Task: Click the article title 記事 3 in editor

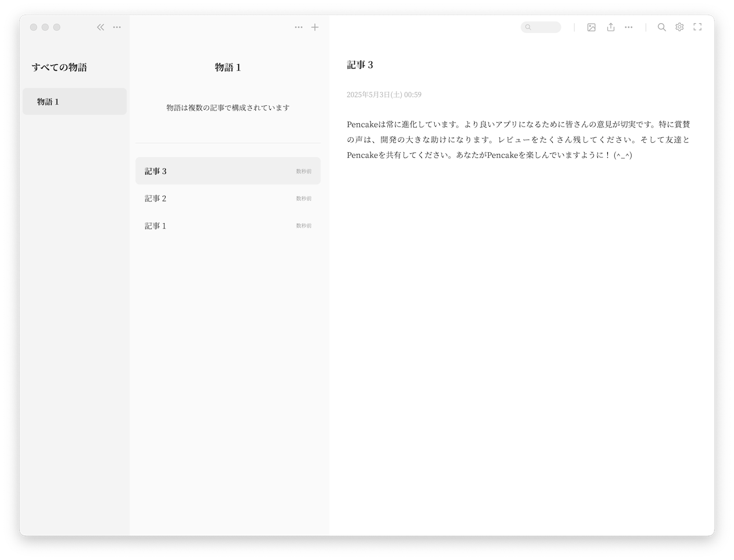Action: (360, 65)
